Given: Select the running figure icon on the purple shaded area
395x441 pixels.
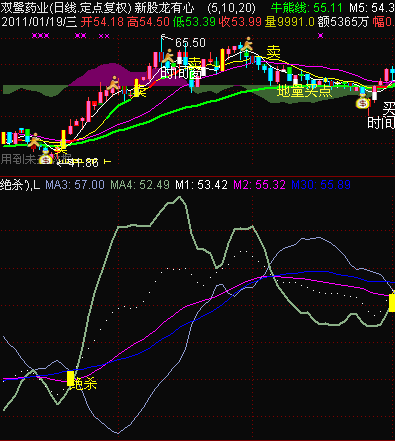Looking at the screenshot, I should pyautogui.click(x=114, y=83).
